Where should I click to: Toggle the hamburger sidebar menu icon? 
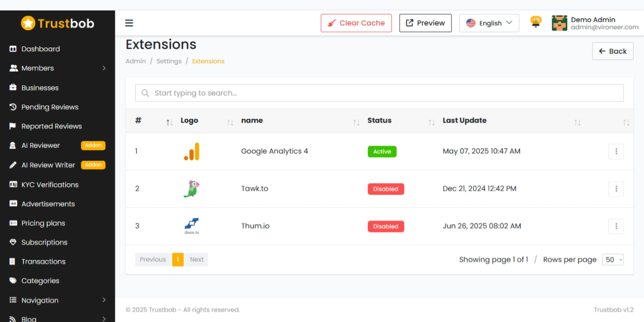[x=129, y=23]
